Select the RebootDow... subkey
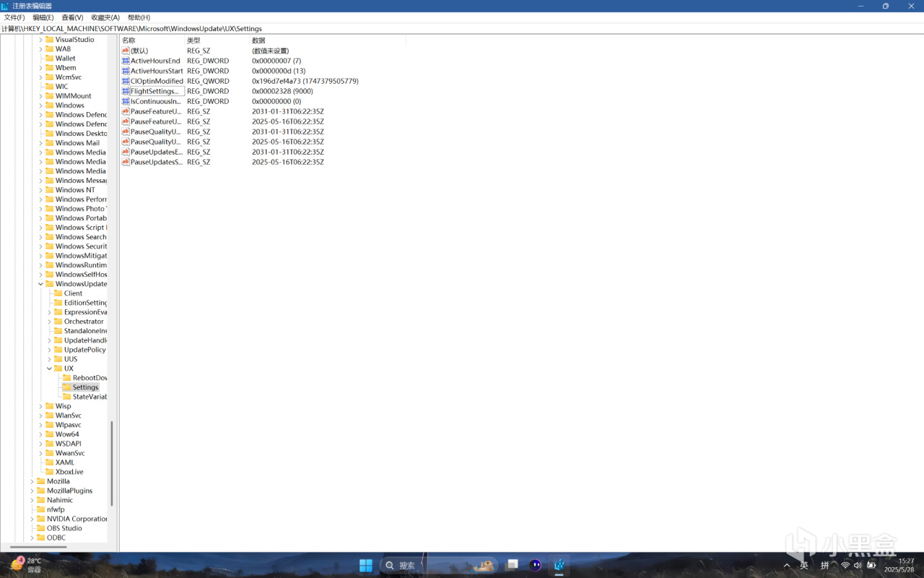The image size is (924, 578). coord(90,378)
